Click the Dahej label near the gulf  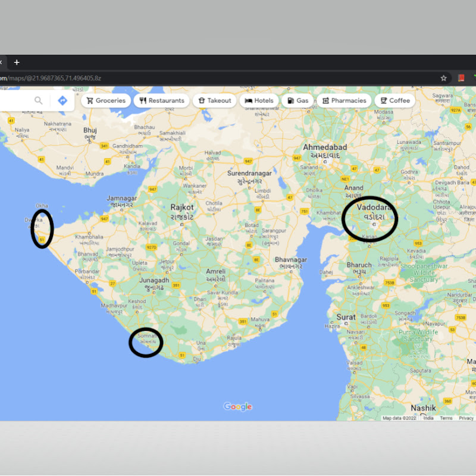coord(326,272)
